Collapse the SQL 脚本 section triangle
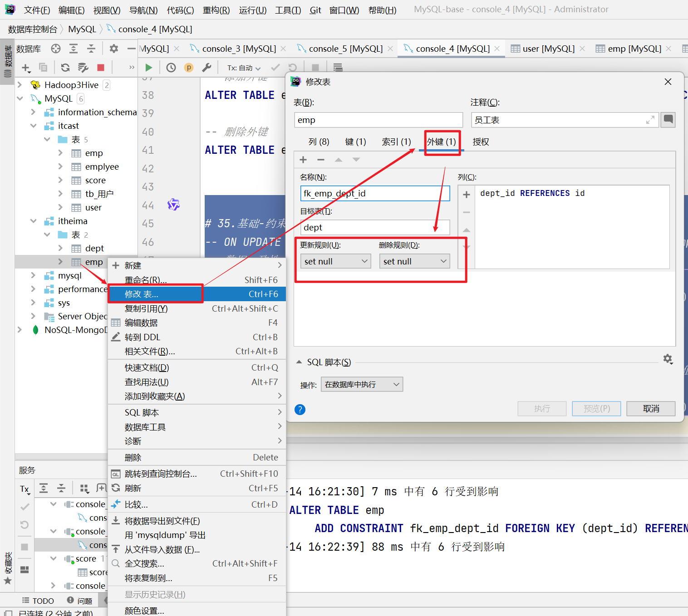Viewport: 688px width, 616px height. pyautogui.click(x=299, y=362)
